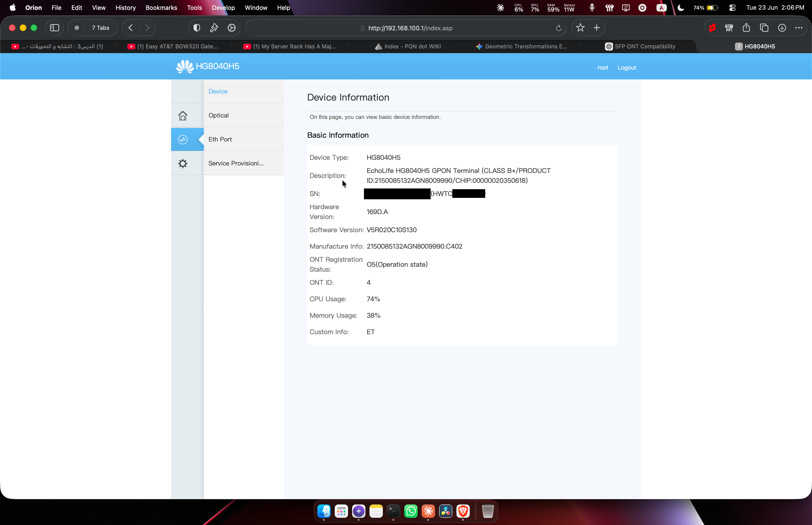The height and width of the screenshot is (525, 812).
Task: Open a new tab with plus icon
Action: click(597, 28)
